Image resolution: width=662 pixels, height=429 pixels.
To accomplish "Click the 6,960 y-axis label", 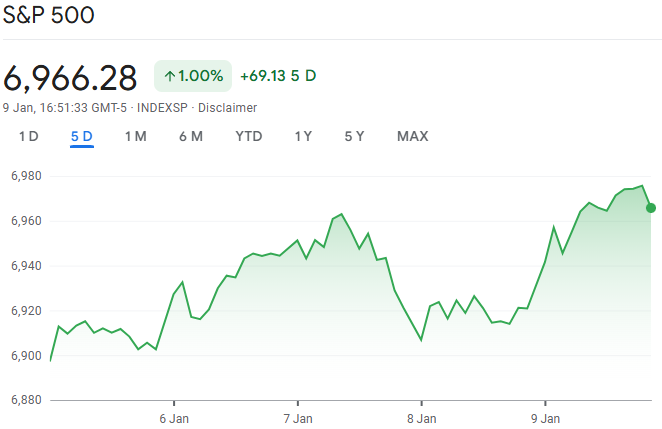I will click(x=26, y=221).
